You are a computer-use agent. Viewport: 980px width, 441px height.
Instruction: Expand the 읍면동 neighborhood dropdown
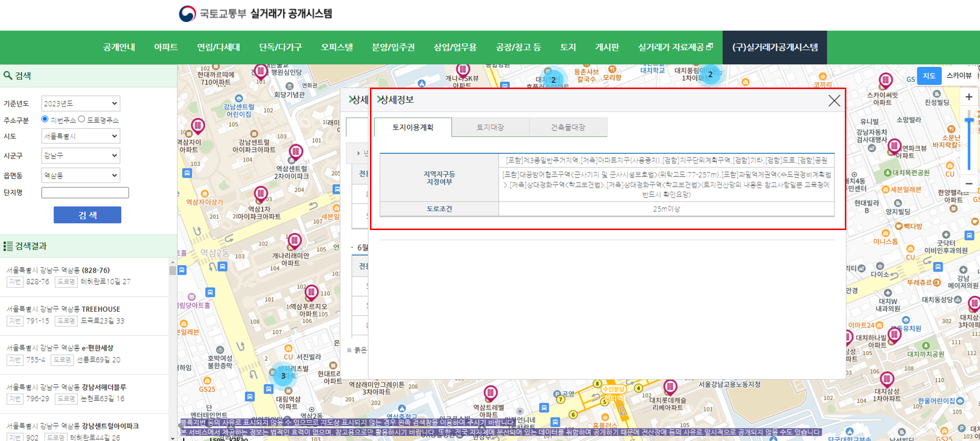[80, 175]
